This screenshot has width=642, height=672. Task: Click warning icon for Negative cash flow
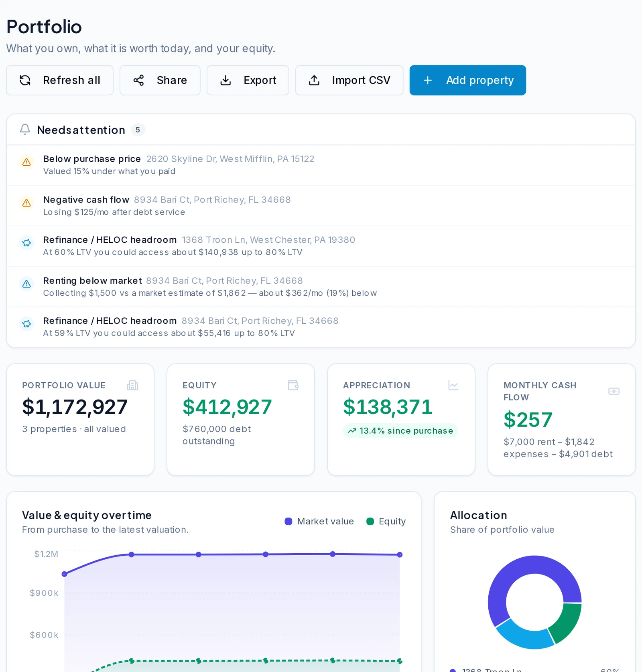pos(26,203)
